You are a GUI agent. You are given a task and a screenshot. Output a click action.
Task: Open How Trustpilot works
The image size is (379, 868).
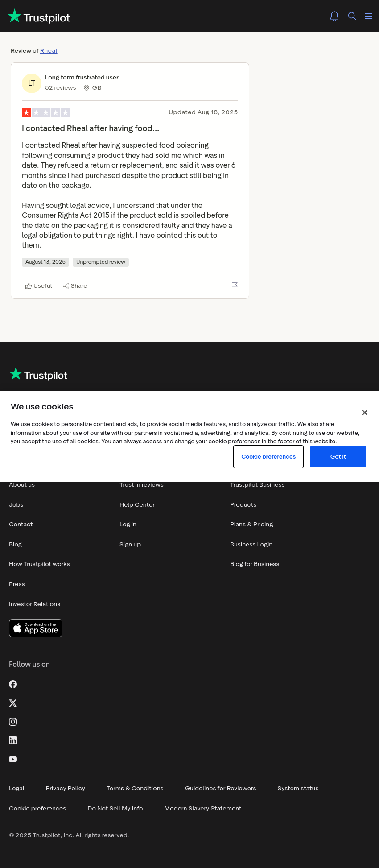point(39,564)
